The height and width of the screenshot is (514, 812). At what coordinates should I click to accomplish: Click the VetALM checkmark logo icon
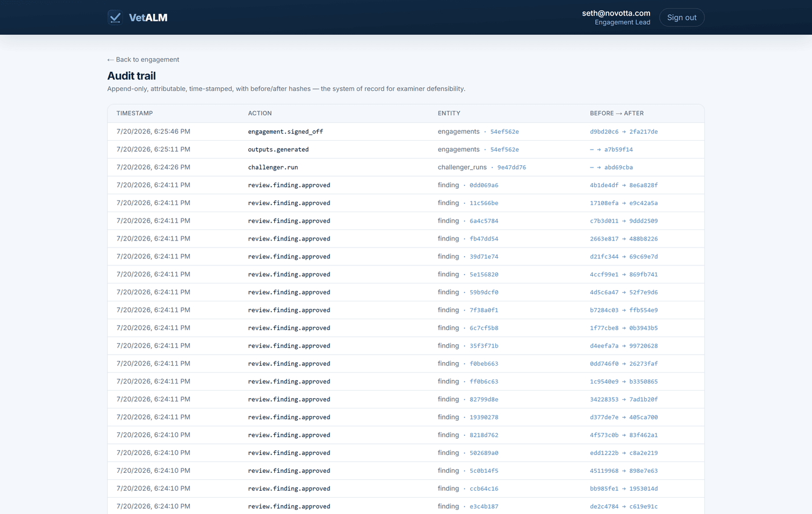pyautogui.click(x=115, y=17)
